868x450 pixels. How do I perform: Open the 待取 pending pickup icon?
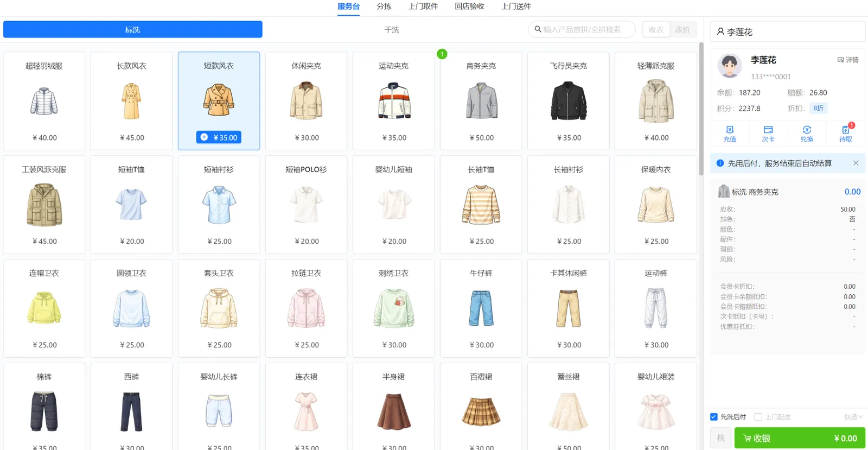(846, 134)
